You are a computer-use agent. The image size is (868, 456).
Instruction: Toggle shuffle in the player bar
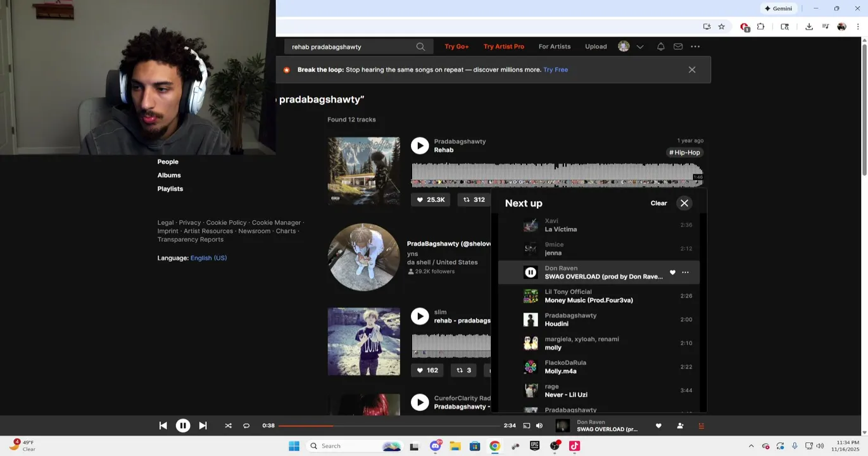(228, 426)
